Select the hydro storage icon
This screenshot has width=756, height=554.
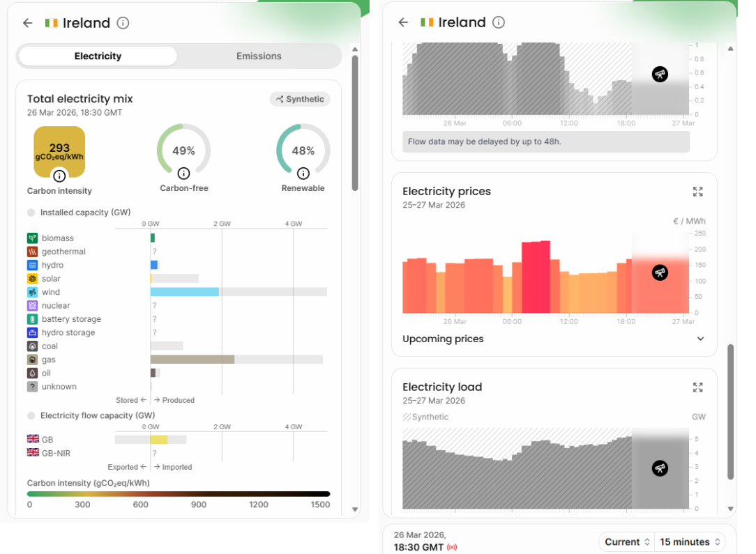click(32, 332)
